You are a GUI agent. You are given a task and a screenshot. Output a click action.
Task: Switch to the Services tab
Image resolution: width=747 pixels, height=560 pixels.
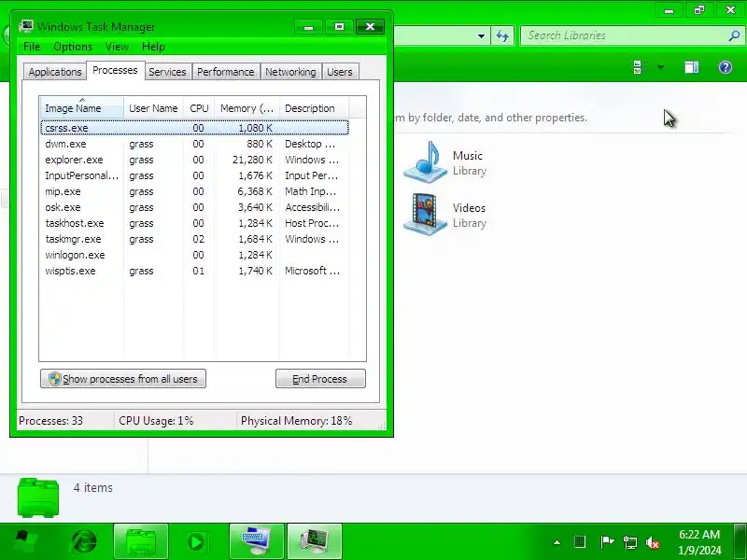click(x=167, y=72)
